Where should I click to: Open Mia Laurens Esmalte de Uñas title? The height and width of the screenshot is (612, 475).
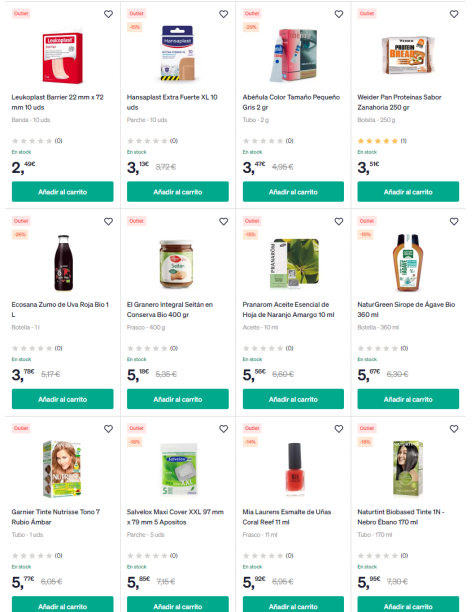[x=287, y=517]
